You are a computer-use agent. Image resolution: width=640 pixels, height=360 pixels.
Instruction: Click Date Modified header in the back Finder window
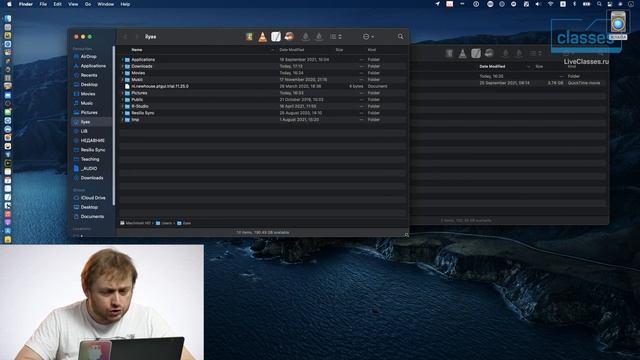[492, 66]
